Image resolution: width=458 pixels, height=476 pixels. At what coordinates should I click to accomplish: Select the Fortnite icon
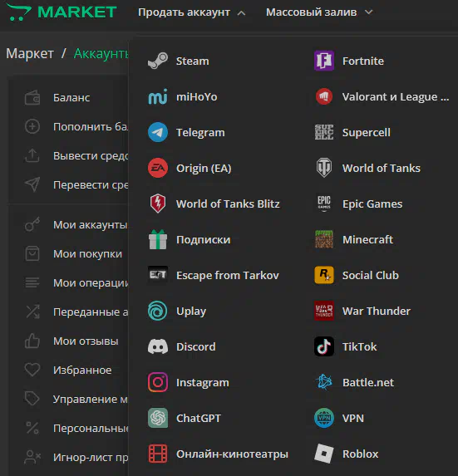point(324,61)
